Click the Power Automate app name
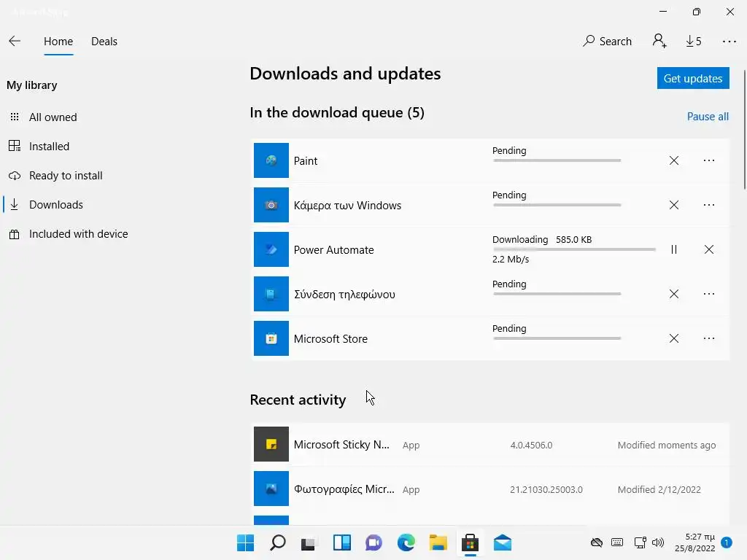 pos(333,250)
